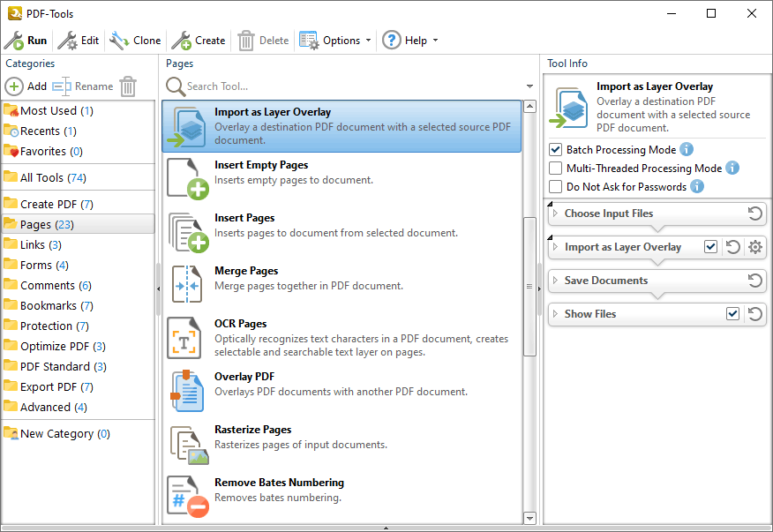Open the Comments category
Viewport: 773px width, 532px height.
pyautogui.click(x=78, y=285)
